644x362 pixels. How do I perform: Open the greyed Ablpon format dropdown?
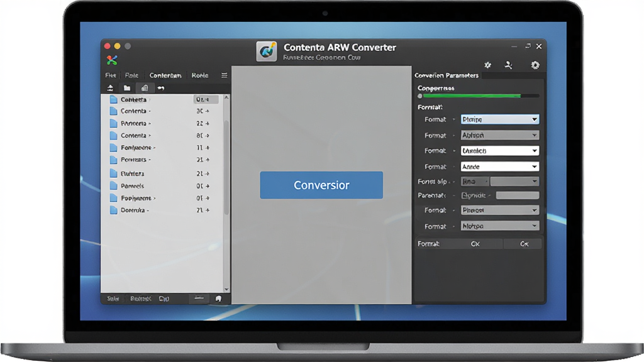[500, 135]
